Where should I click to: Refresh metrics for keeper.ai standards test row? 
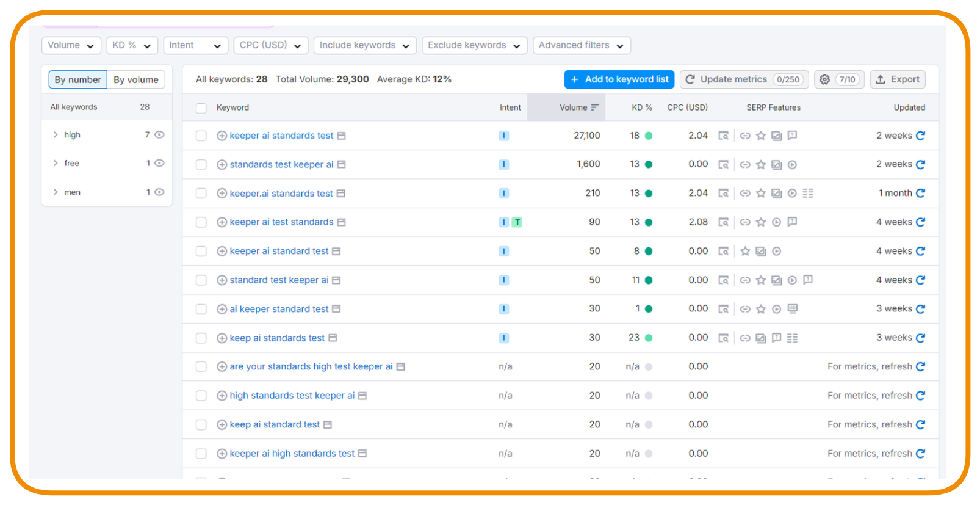click(920, 193)
